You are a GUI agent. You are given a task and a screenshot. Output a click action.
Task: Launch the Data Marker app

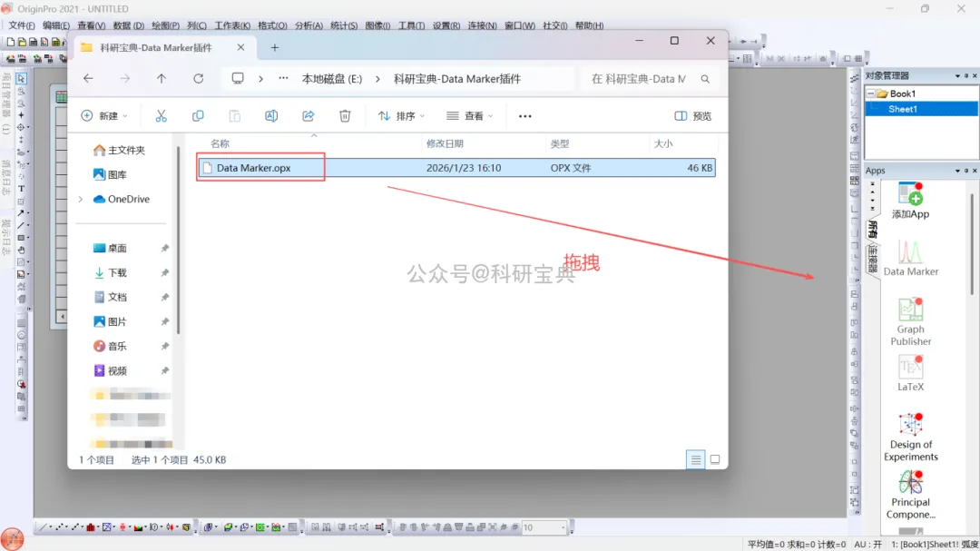[910, 258]
